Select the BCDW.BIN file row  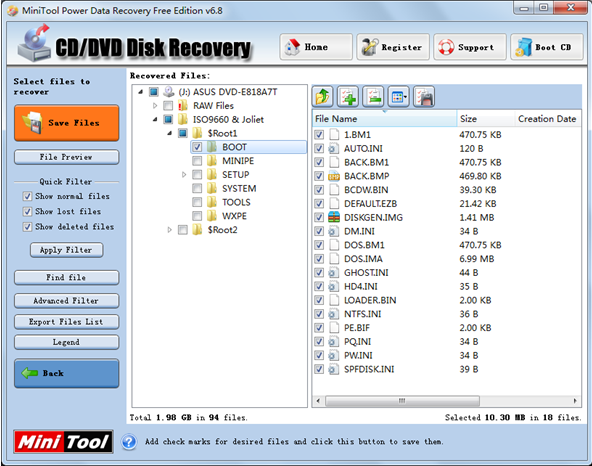[x=446, y=190]
